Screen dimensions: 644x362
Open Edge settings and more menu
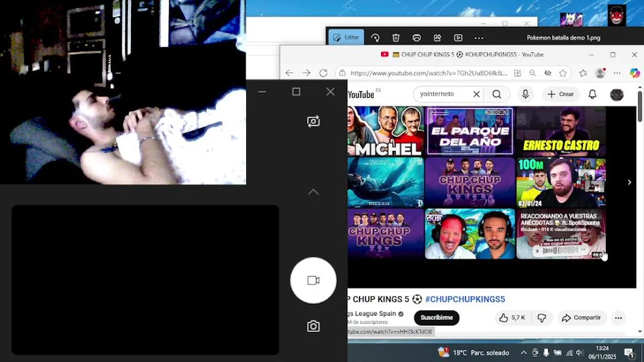617,73
